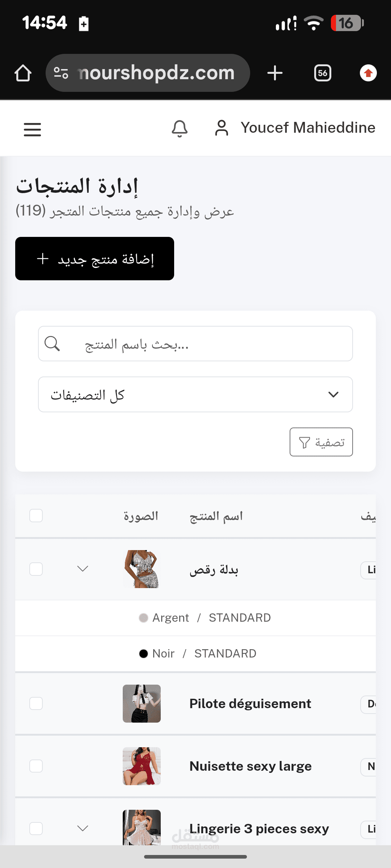Show the 56 open tabs switcher
The width and height of the screenshot is (391, 868).
(x=323, y=73)
